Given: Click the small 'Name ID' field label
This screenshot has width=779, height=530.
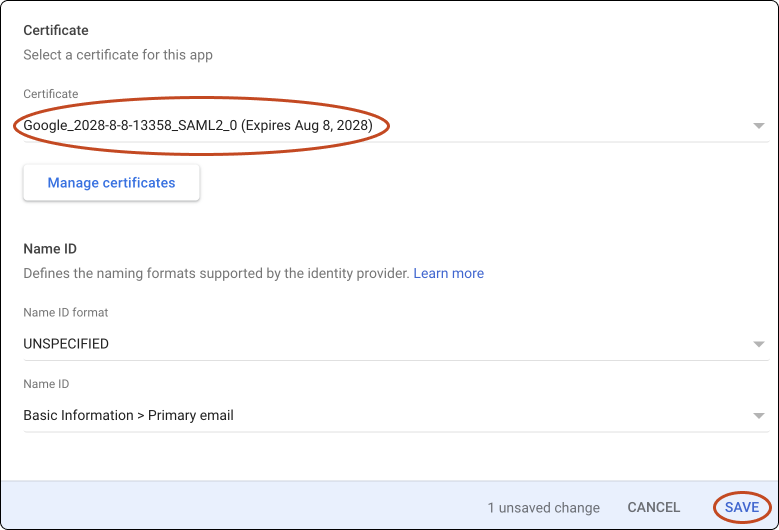Looking at the screenshot, I should (x=46, y=384).
